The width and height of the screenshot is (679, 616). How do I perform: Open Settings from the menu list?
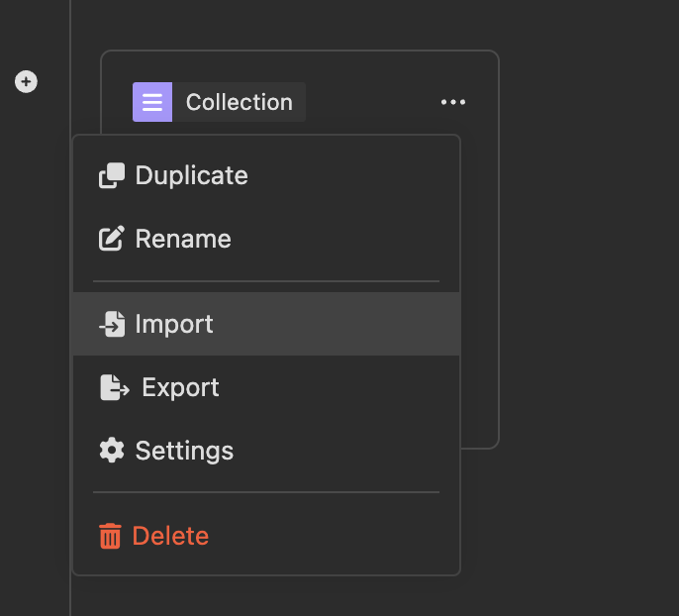[184, 451]
